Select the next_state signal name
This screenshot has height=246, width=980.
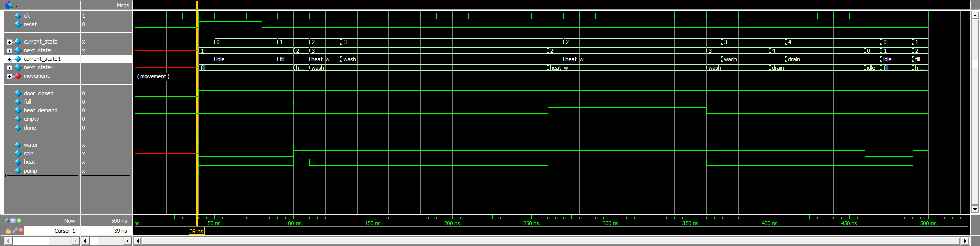[37, 50]
